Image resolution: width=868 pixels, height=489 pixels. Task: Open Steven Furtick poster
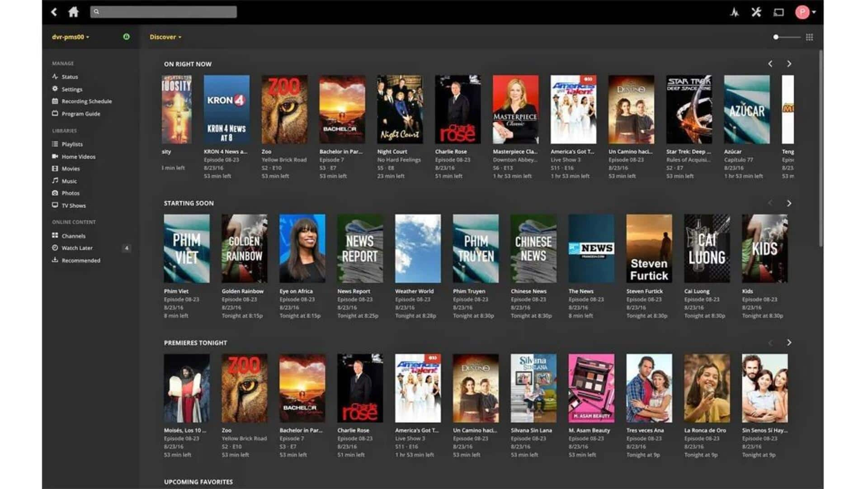(649, 249)
